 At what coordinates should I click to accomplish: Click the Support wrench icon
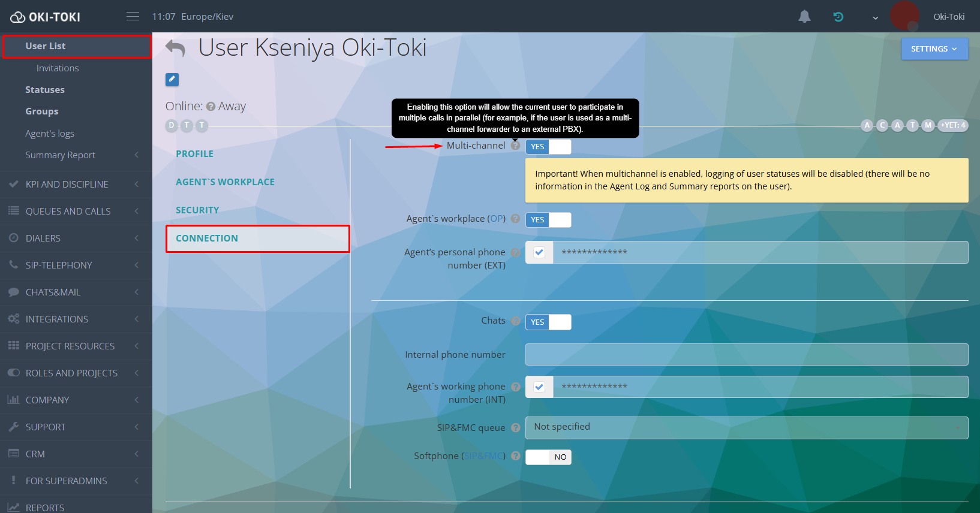coord(14,427)
